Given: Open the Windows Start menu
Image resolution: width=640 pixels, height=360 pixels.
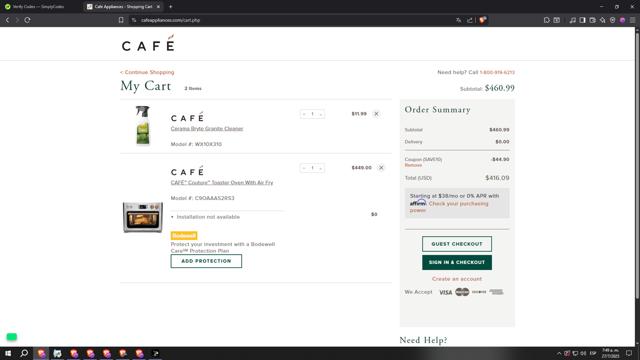Looking at the screenshot, I should (x=8, y=353).
